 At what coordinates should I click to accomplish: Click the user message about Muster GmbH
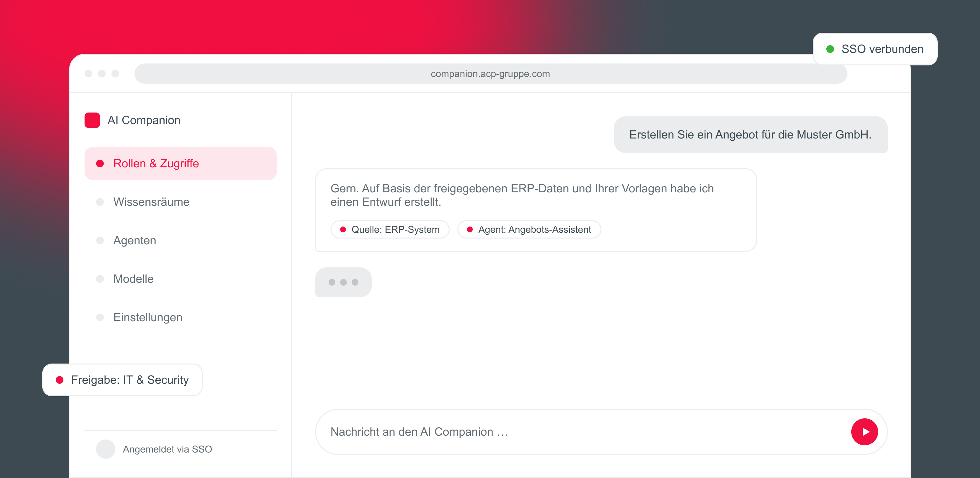[750, 134]
